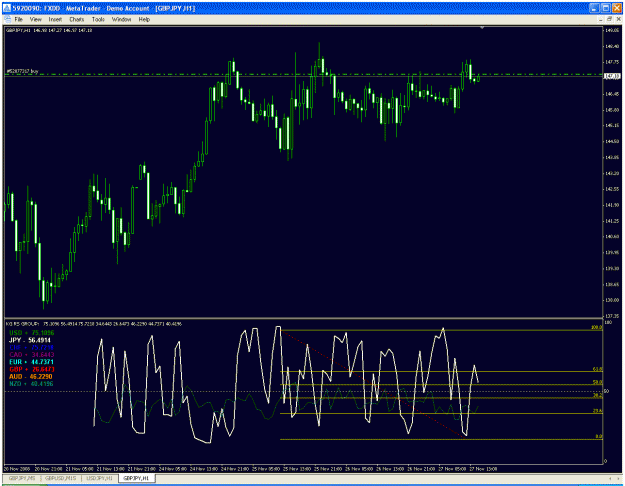625x486 pixels.
Task: Click the current price label 147.10 on the price scale
Action: click(x=612, y=76)
